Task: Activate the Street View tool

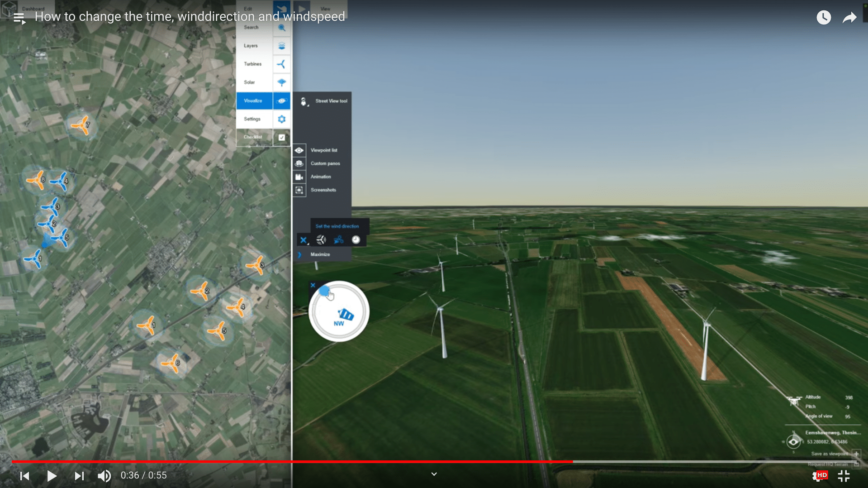Action: point(325,101)
